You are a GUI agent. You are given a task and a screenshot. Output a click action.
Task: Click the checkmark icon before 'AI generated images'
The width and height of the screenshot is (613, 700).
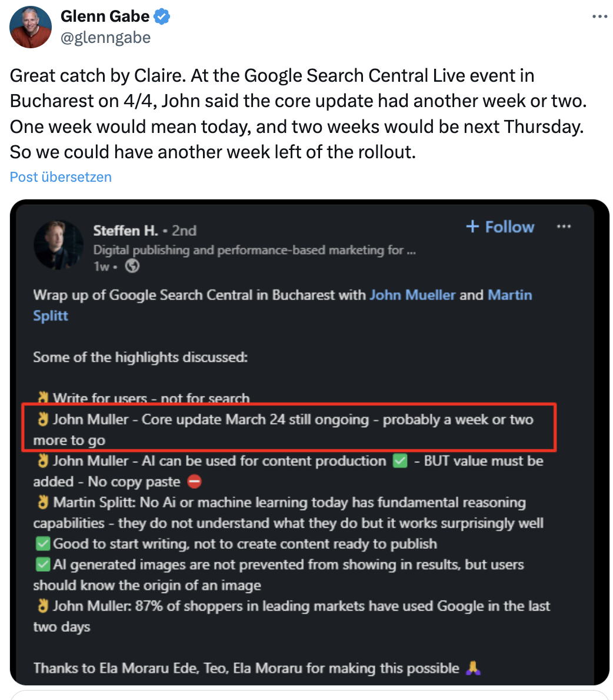(42, 564)
